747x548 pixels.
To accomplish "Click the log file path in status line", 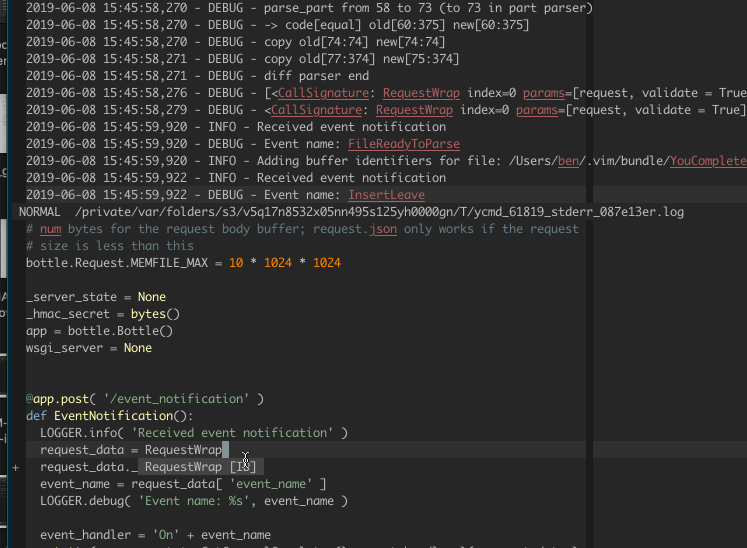I will 379,212.
